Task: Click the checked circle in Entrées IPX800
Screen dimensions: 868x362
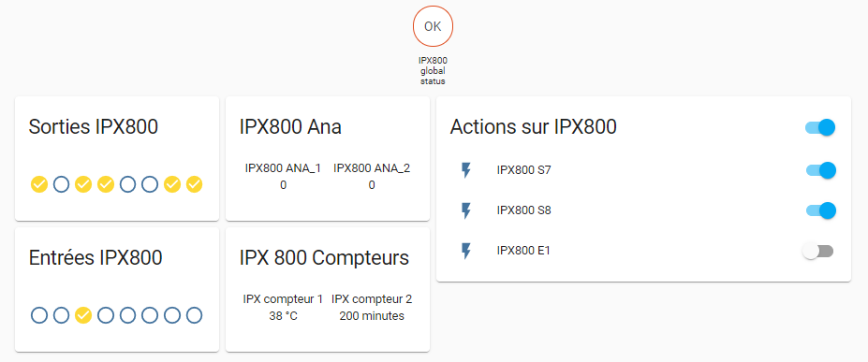Action: 83,315
